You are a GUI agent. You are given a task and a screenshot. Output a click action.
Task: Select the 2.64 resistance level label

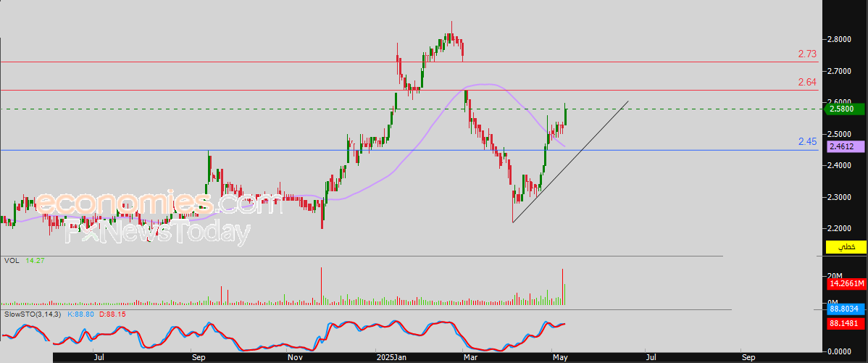coord(807,83)
